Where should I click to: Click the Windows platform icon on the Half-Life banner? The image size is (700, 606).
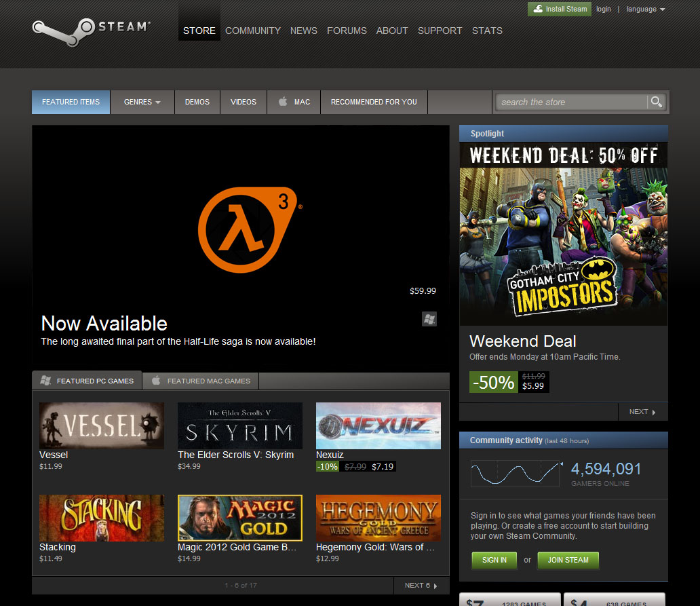coord(429,319)
